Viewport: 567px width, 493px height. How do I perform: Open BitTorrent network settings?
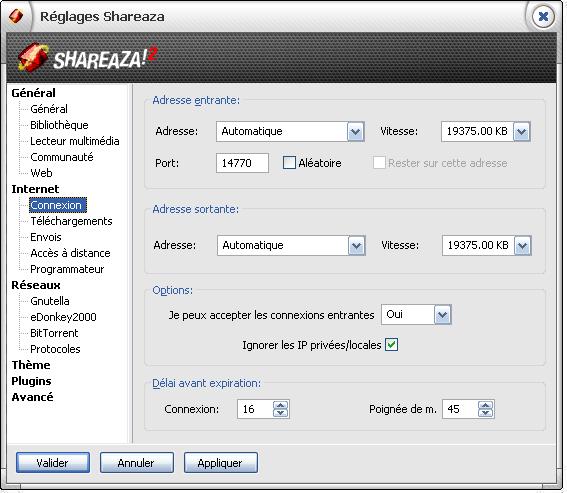coord(54,333)
